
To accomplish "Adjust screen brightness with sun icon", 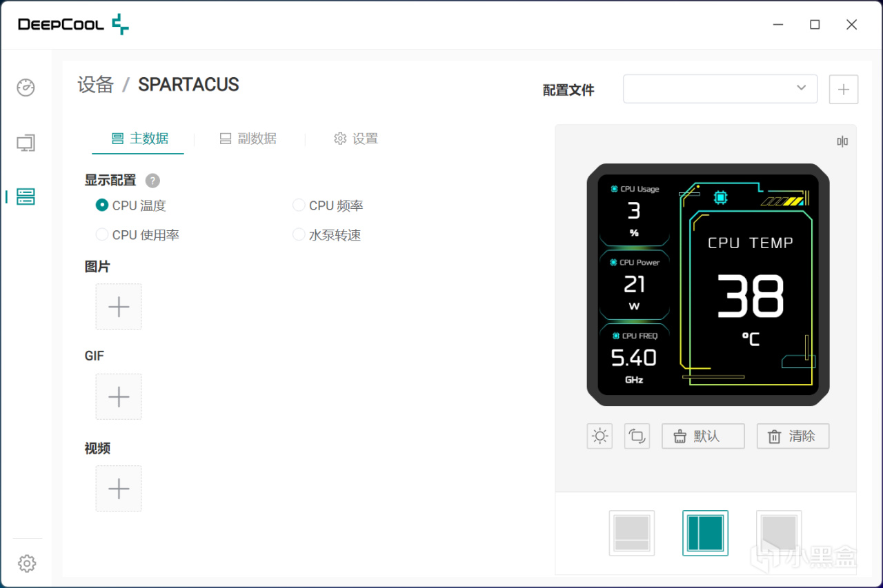I will (x=599, y=436).
